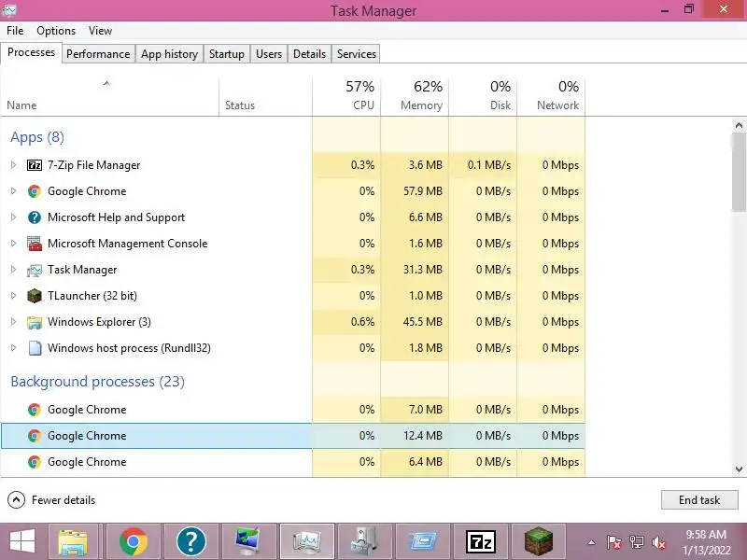The width and height of the screenshot is (747, 560).
Task: Expand the Microsoft Management Console entry
Action: (13, 244)
